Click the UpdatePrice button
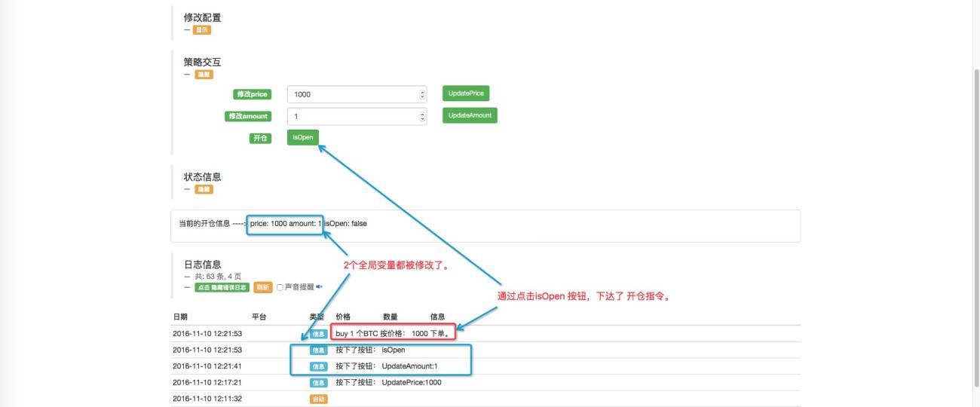 pos(466,93)
